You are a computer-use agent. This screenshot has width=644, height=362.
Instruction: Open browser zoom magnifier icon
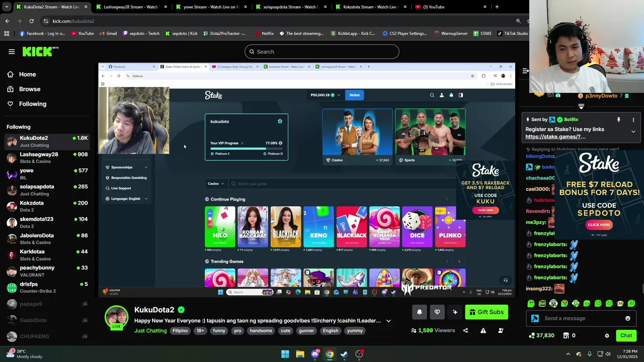click(518, 21)
